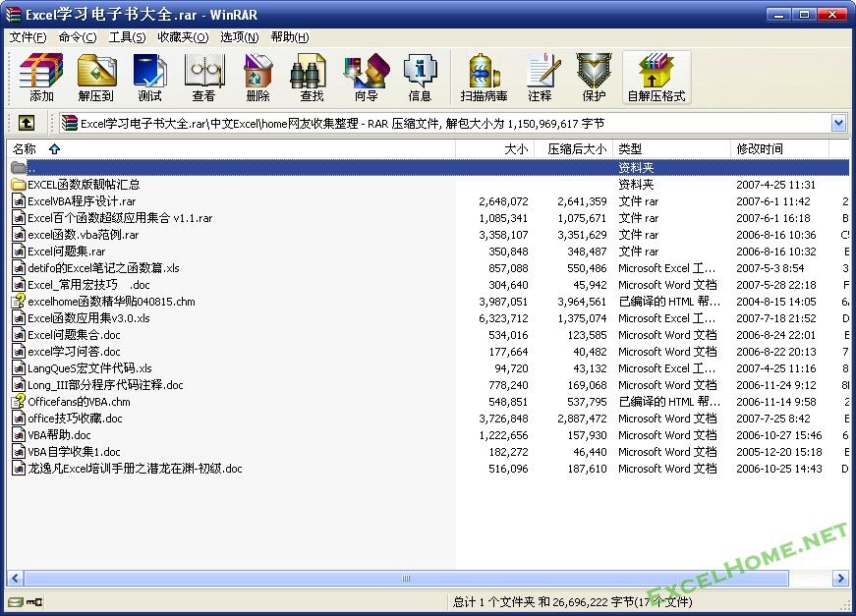Select file LangQueS宏文件代码.xls
The height and width of the screenshot is (616, 856).
tap(89, 368)
